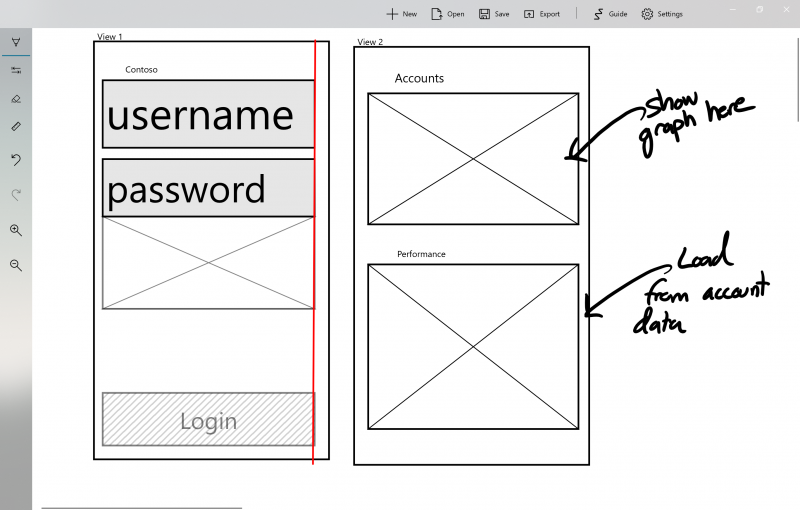Select the ruler tool
The image size is (800, 510).
coord(16,126)
